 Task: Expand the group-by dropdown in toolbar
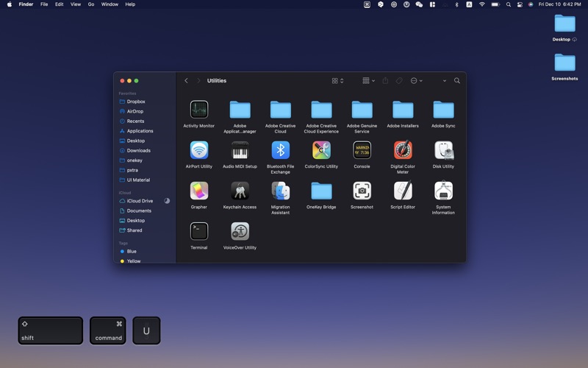[x=368, y=81]
